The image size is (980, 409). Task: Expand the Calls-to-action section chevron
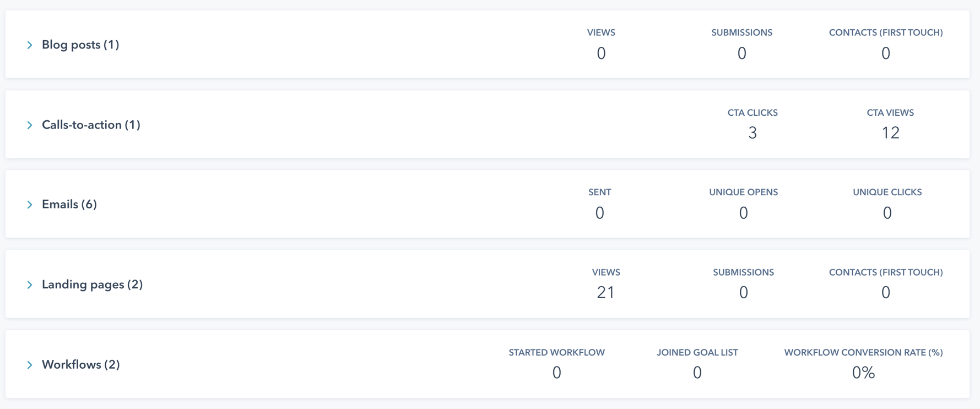point(30,125)
